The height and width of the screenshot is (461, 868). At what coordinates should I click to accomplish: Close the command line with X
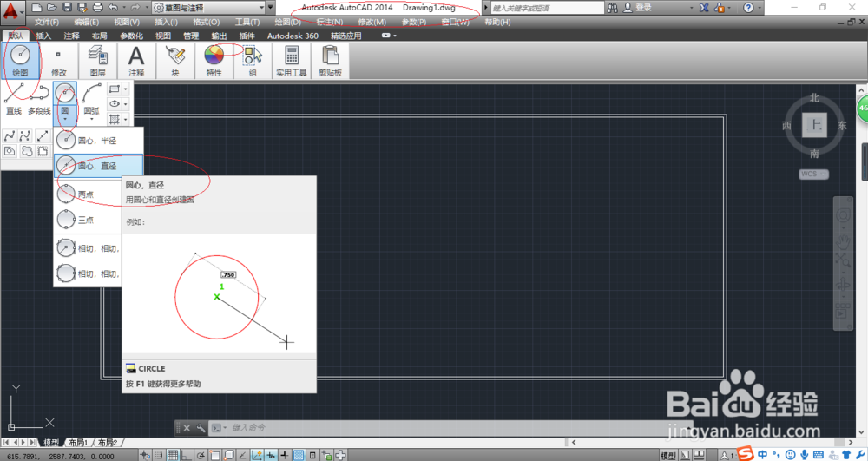coord(187,428)
